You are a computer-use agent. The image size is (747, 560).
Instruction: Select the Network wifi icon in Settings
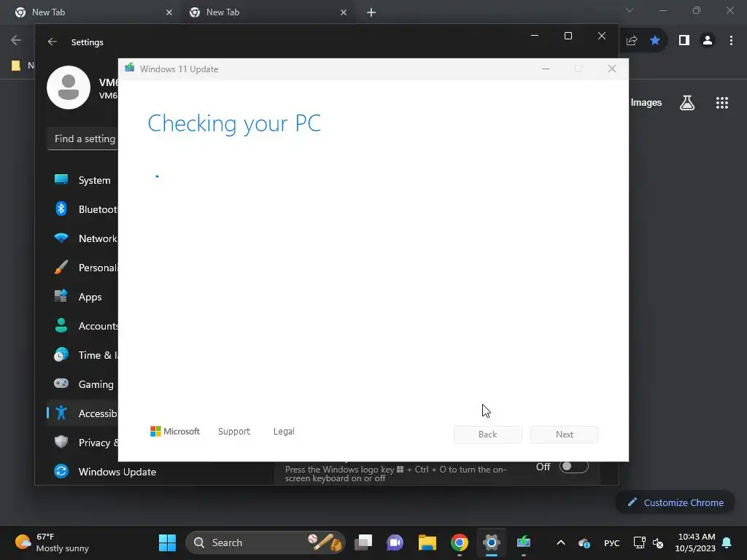(61, 238)
